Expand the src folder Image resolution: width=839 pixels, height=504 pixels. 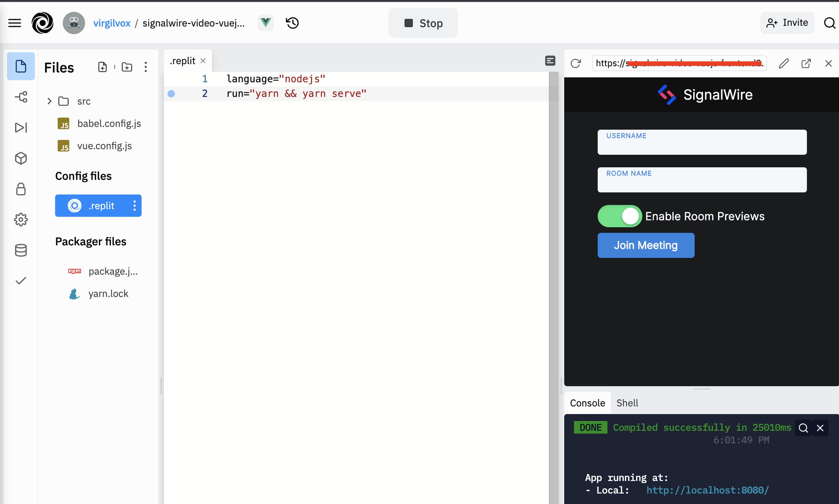tap(50, 101)
